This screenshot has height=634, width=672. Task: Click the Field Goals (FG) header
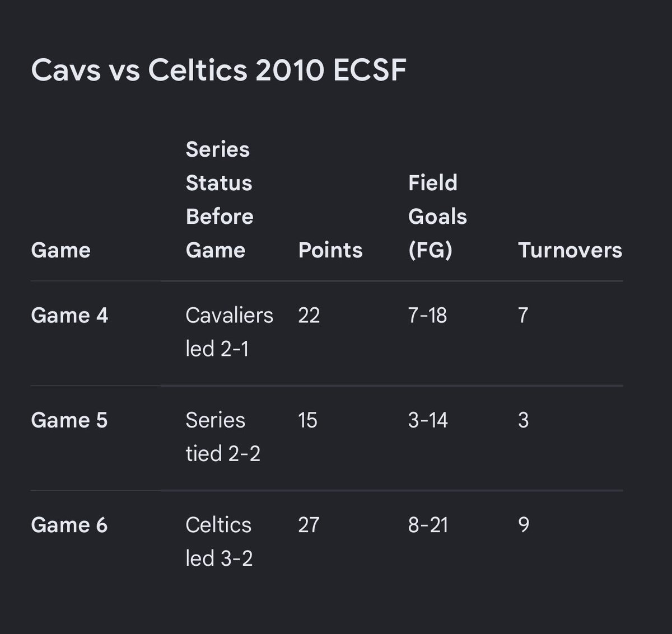click(x=437, y=217)
